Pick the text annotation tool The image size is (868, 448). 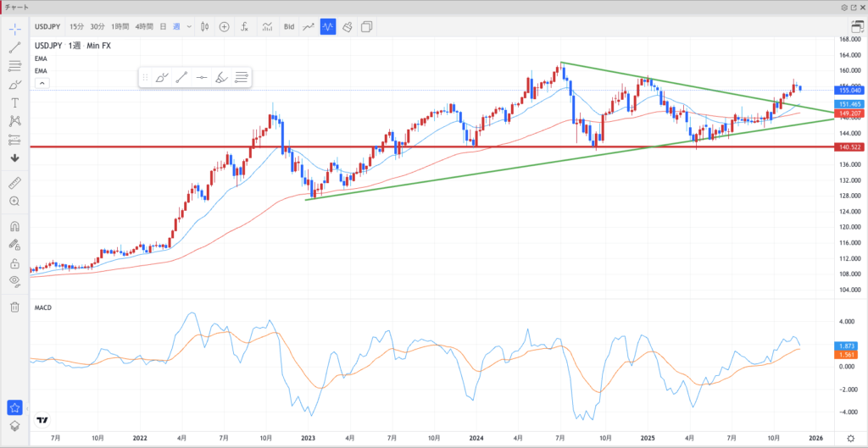(x=14, y=102)
